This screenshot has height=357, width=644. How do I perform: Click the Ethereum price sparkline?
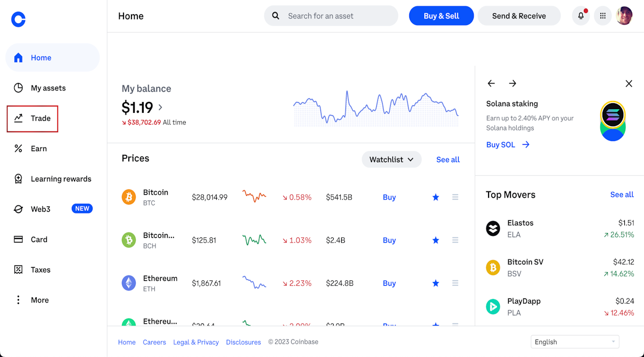(x=254, y=282)
